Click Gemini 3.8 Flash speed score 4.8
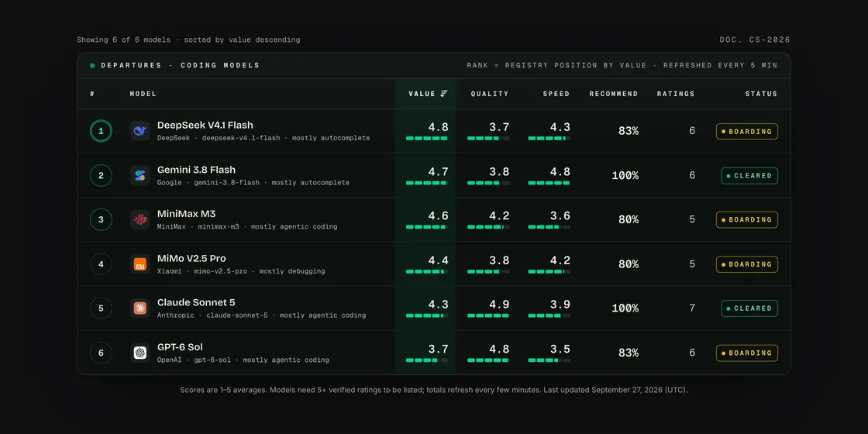 click(560, 171)
